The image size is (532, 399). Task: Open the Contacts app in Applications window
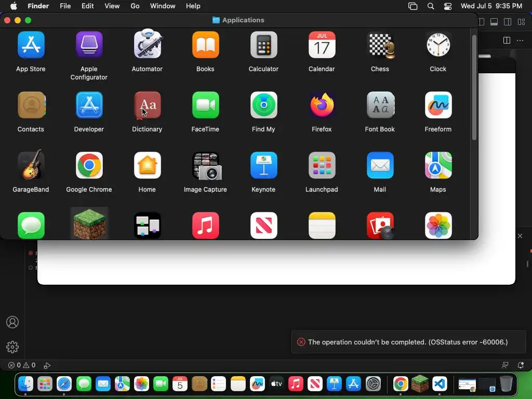coord(31,105)
